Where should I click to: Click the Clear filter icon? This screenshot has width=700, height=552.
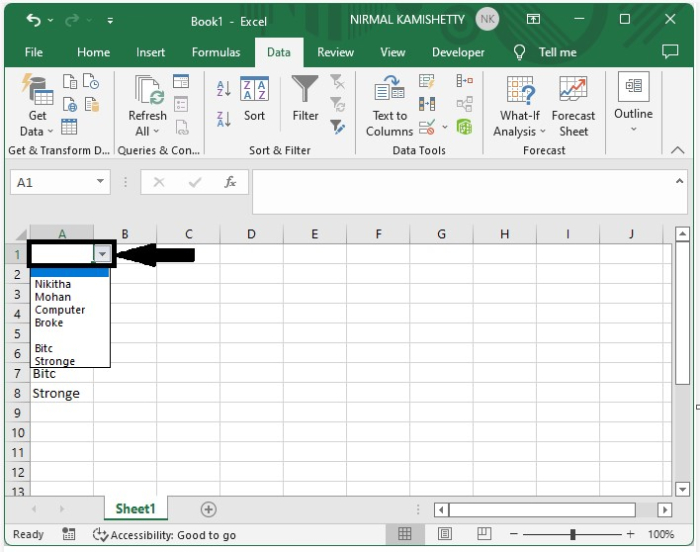click(x=338, y=82)
